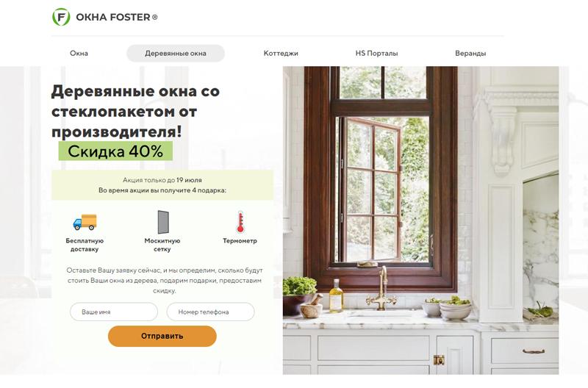Click the Бесплатную доставку label
This screenshot has height=388, width=588.
[85, 245]
